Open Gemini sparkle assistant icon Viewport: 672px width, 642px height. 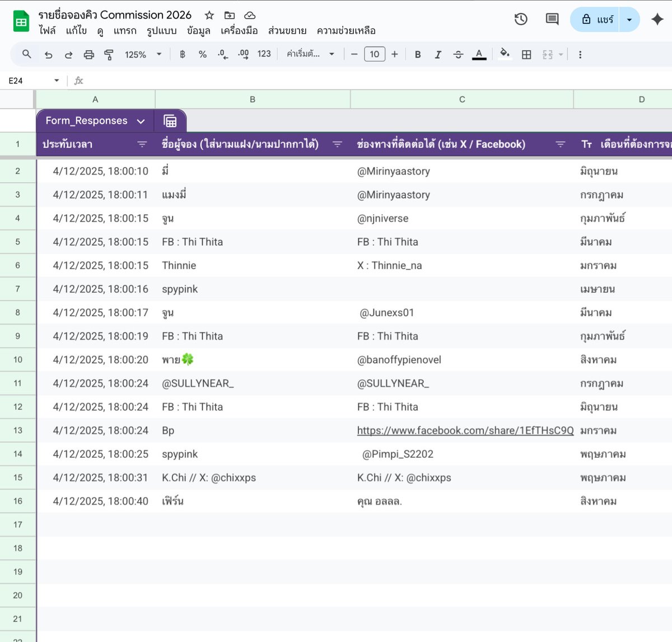click(x=657, y=20)
